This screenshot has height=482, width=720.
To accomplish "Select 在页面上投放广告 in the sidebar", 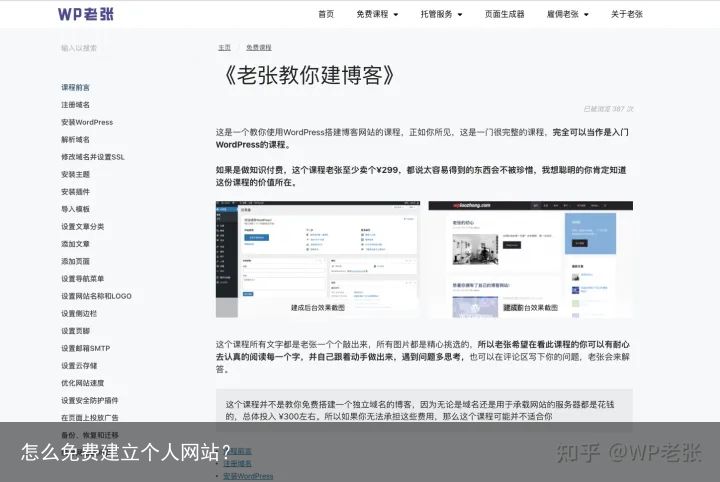I will 90,418.
